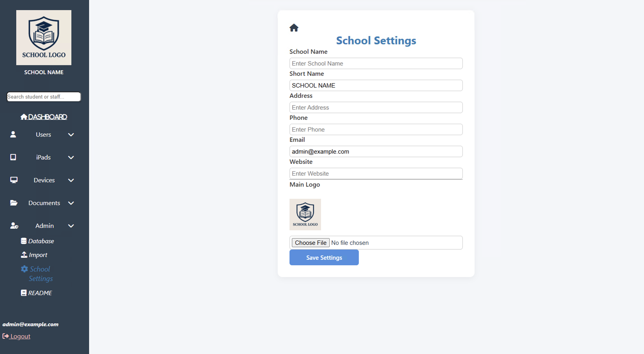The width and height of the screenshot is (644, 354).
Task: Expand the Devices menu chevron
Action: coord(71,180)
